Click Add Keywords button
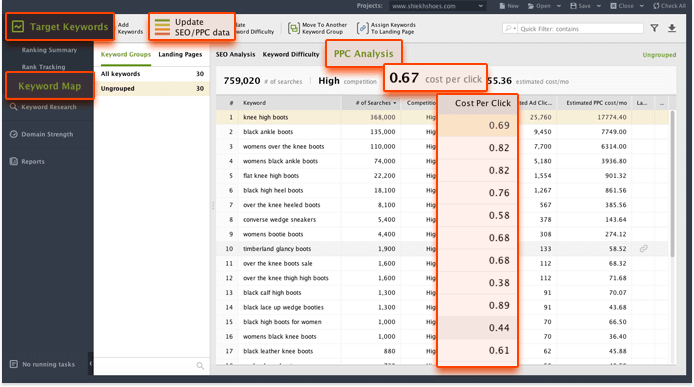The width and height of the screenshot is (694, 387). tap(130, 28)
